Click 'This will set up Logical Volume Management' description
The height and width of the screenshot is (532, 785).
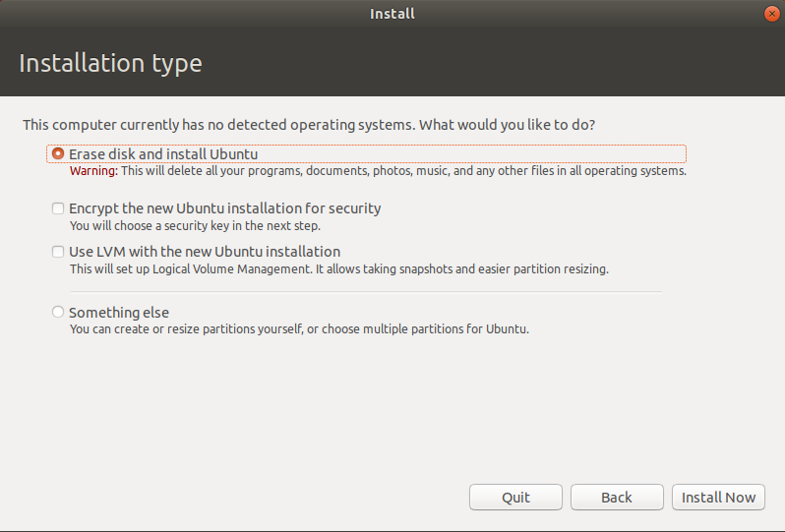click(x=339, y=269)
